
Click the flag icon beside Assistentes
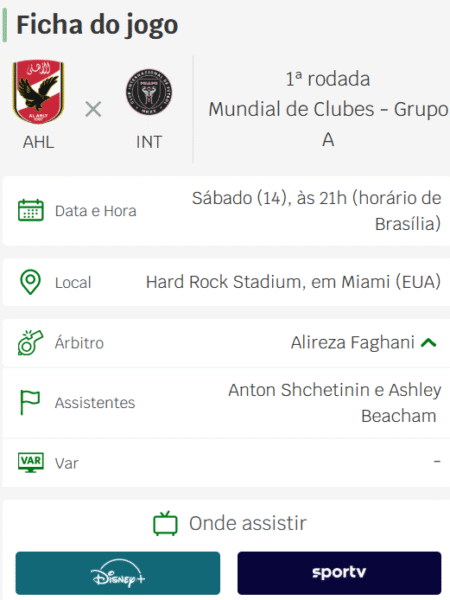(x=30, y=402)
